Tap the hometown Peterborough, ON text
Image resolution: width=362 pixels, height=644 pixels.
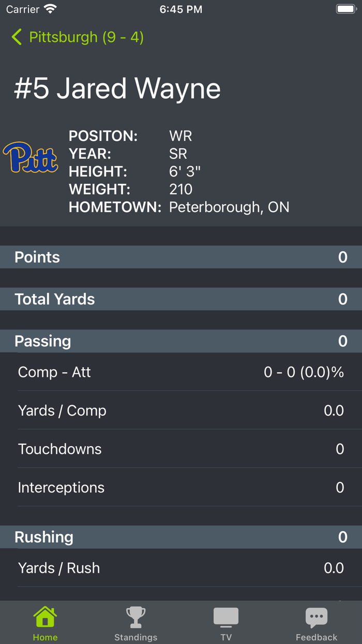pyautogui.click(x=229, y=207)
